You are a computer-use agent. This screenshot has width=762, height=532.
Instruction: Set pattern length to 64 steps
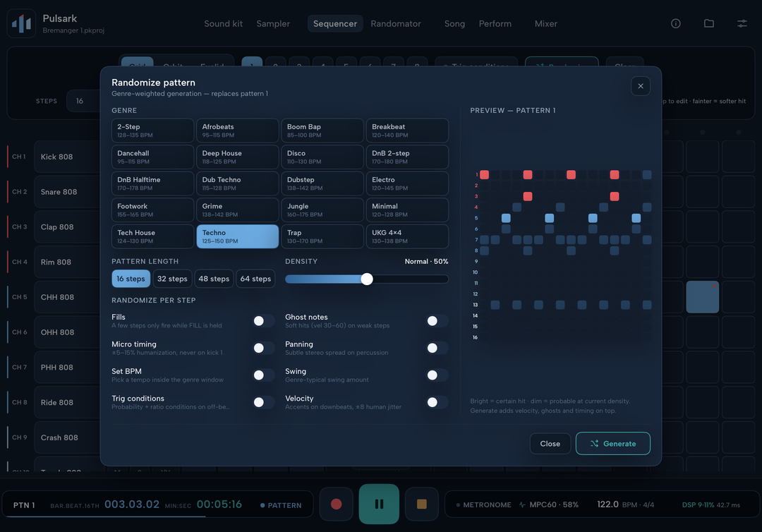[255, 279]
